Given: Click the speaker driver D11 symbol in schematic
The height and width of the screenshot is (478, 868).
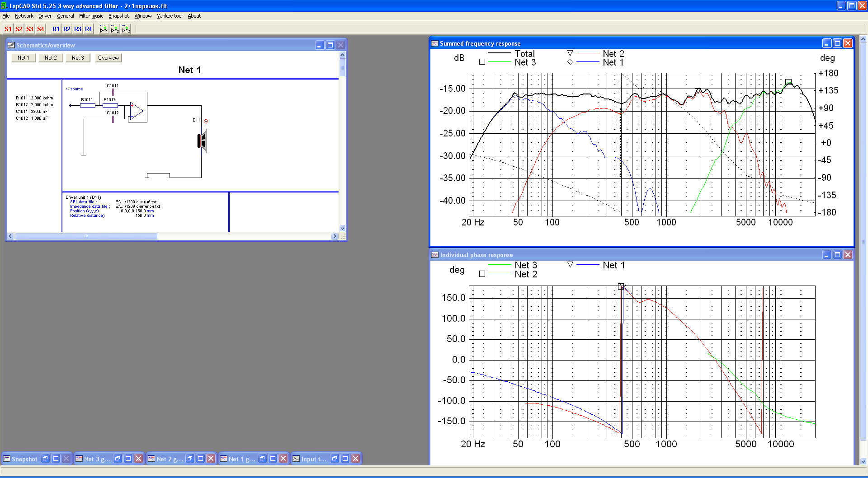Looking at the screenshot, I should coord(202,141).
